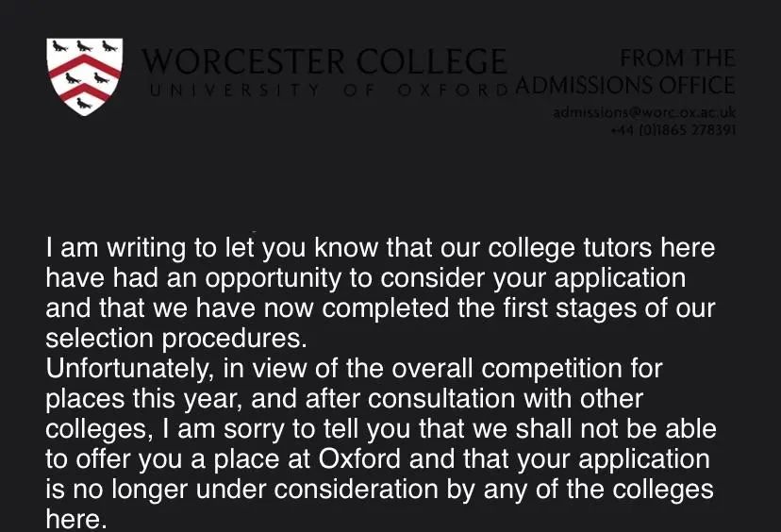Click the Worcester College shield crest
Image resolution: width=781 pixels, height=532 pixels.
click(84, 76)
